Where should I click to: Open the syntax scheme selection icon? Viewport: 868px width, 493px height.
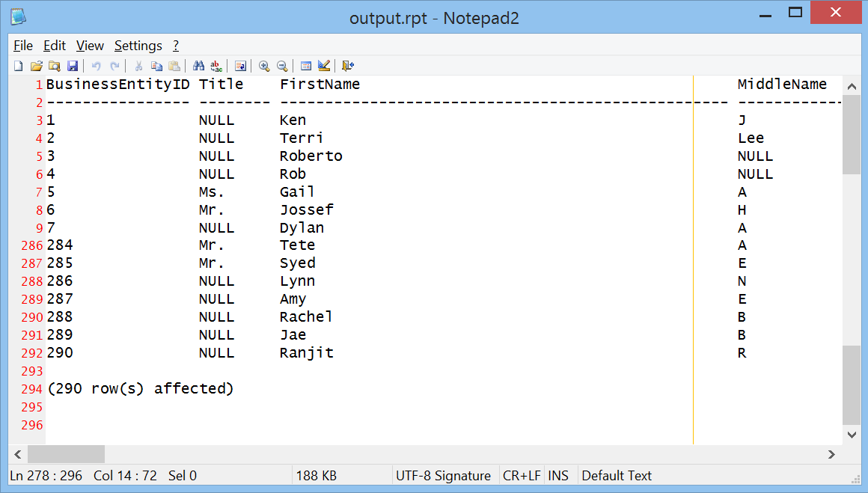tap(306, 66)
